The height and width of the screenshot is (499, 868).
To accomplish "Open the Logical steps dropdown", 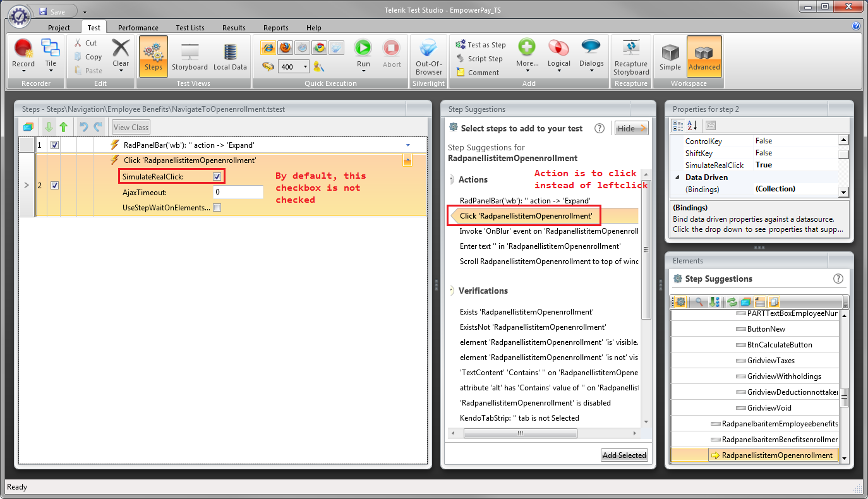I will 559,71.
